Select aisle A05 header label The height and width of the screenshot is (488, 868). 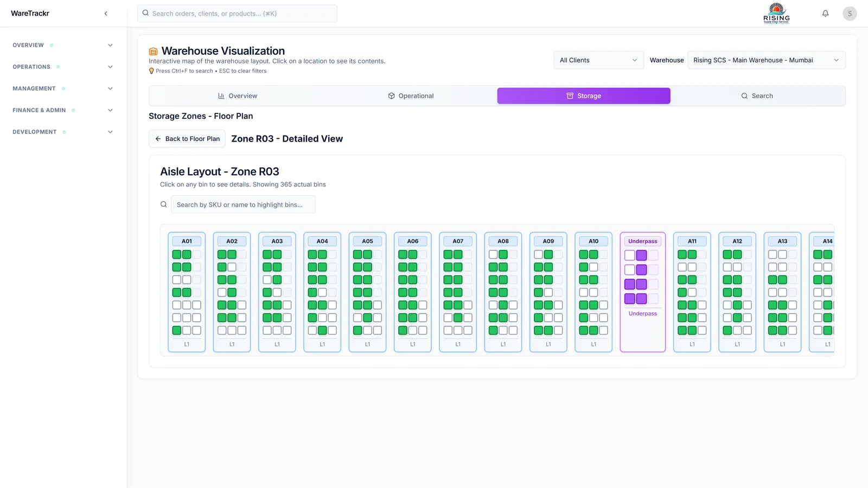(x=367, y=241)
